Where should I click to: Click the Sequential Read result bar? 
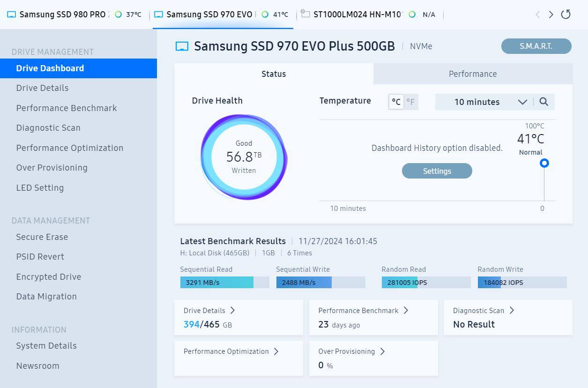tap(224, 282)
